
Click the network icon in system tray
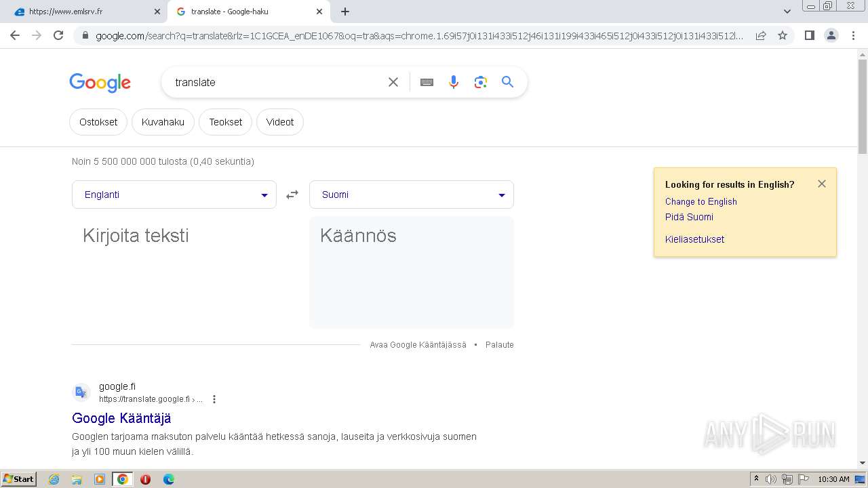pyautogui.click(x=787, y=479)
